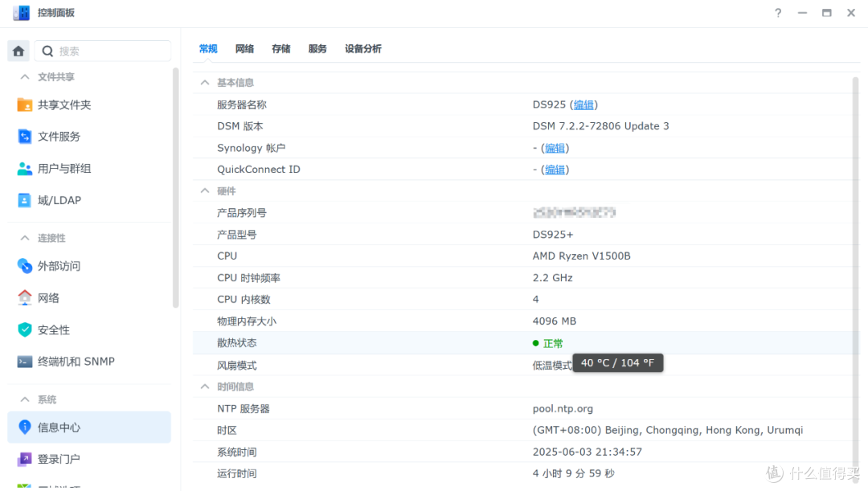Click the CPU core count value 4

(535, 300)
